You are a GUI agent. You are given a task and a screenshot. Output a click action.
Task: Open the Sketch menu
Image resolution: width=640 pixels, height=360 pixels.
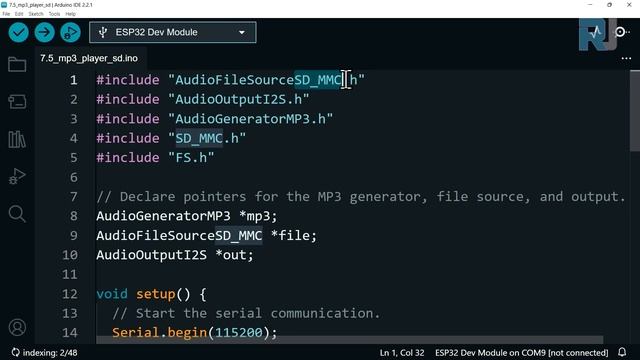(x=36, y=14)
